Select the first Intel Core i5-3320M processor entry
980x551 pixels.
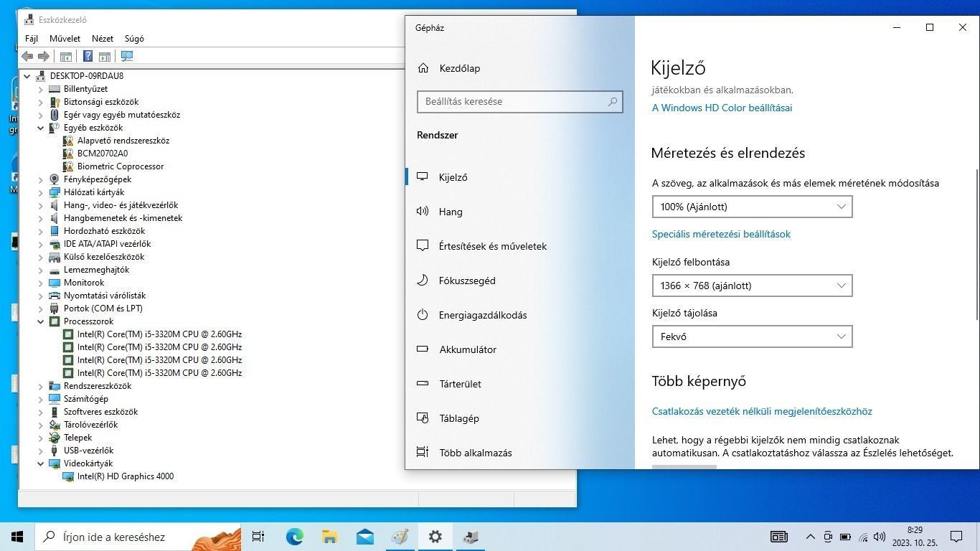click(x=159, y=334)
